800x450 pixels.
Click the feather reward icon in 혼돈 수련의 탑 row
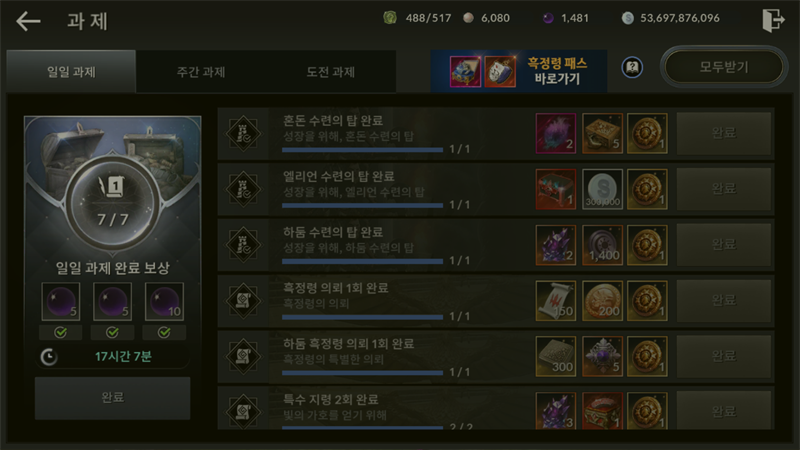556,133
